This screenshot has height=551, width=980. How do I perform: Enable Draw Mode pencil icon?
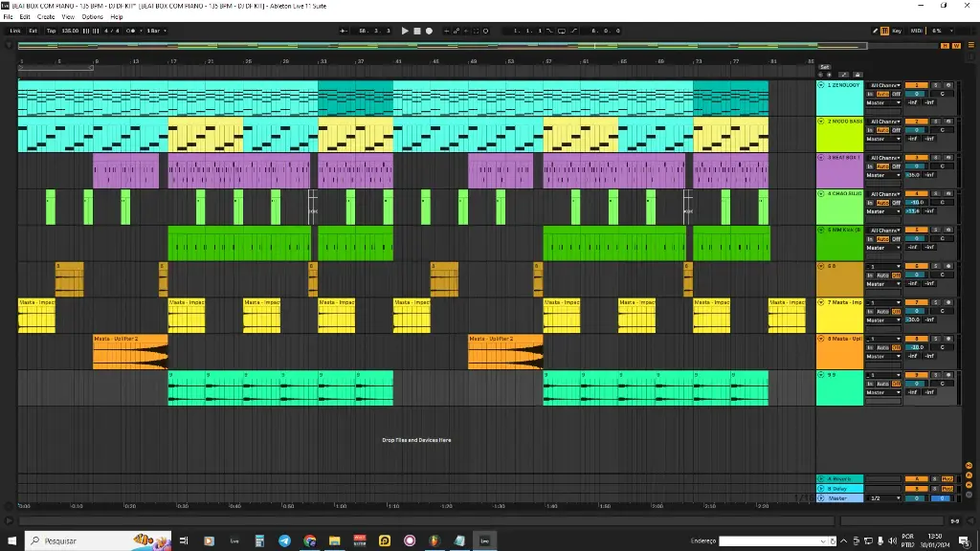tap(875, 31)
